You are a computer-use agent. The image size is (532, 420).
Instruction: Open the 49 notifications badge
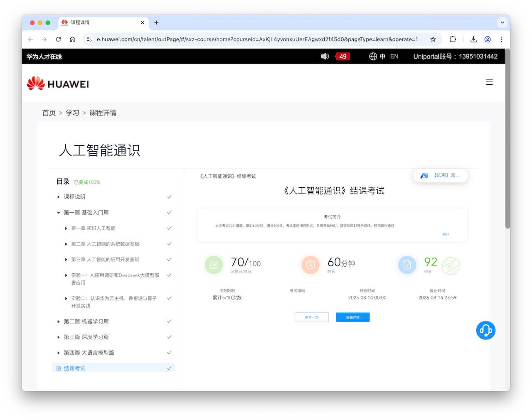(342, 56)
